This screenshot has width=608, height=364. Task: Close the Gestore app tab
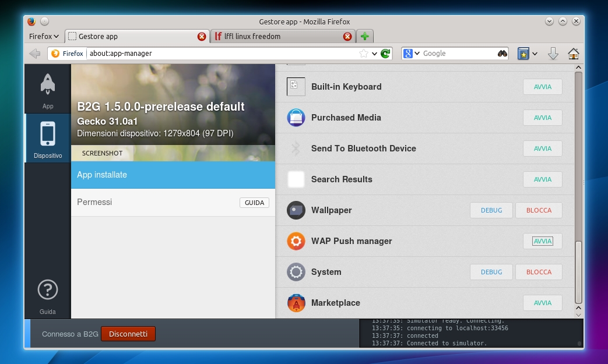point(202,36)
